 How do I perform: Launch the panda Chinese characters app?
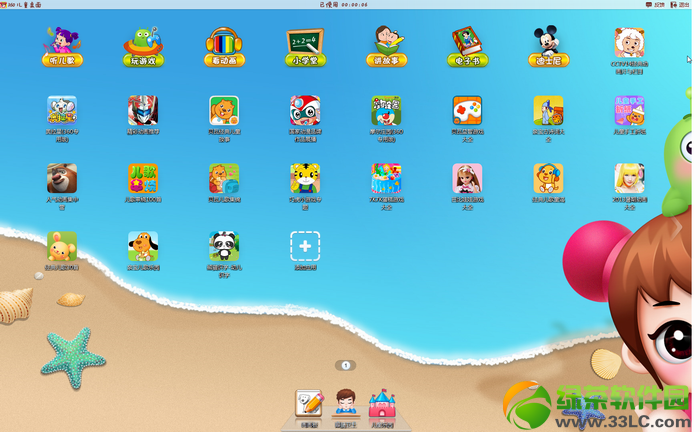tap(224, 246)
